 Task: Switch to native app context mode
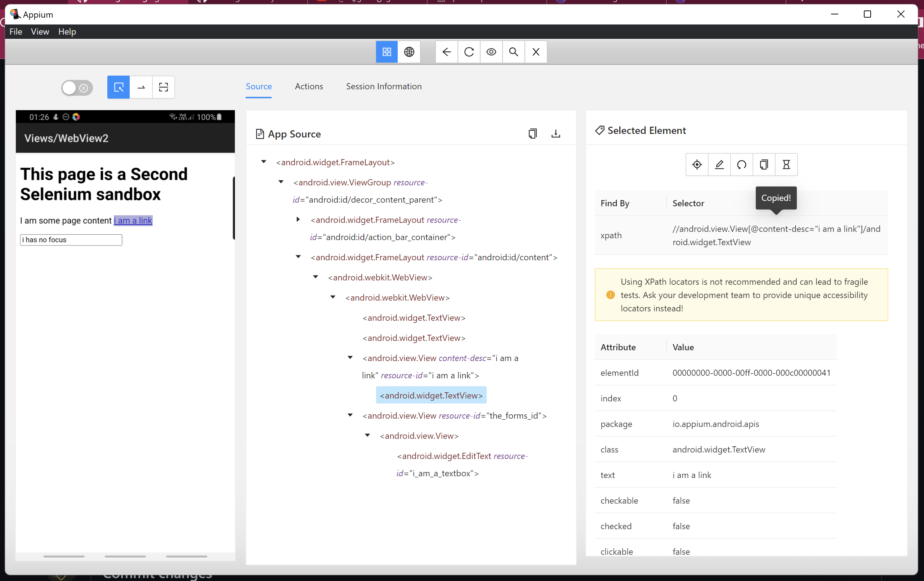point(387,52)
